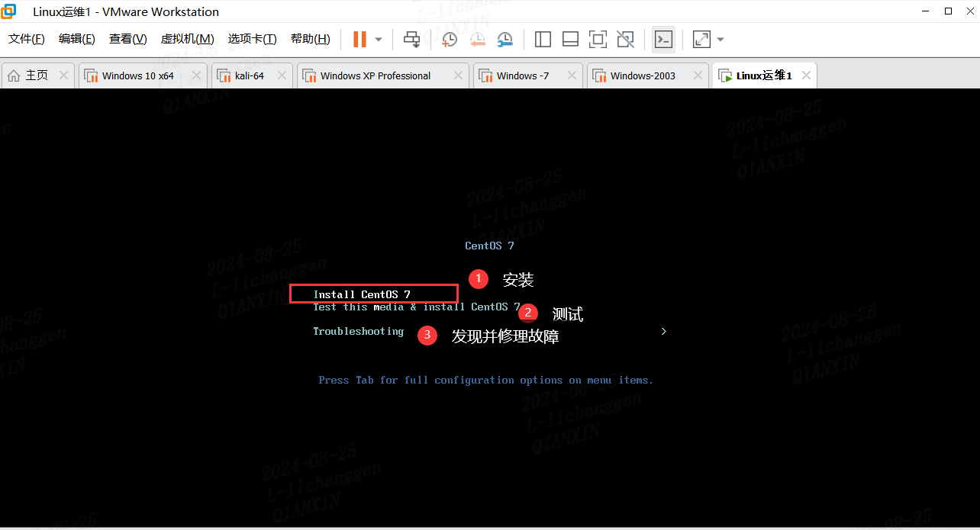
Task: Close the kali-64 tab
Action: (282, 75)
